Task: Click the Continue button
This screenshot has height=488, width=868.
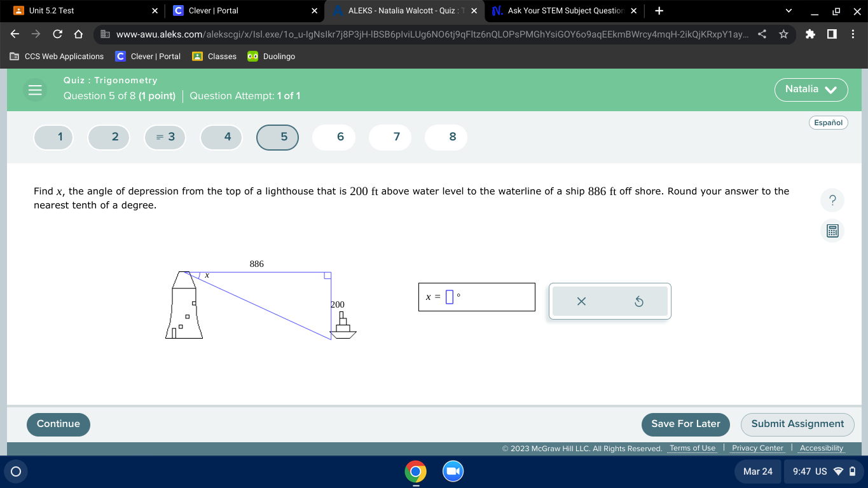Action: coord(58,424)
